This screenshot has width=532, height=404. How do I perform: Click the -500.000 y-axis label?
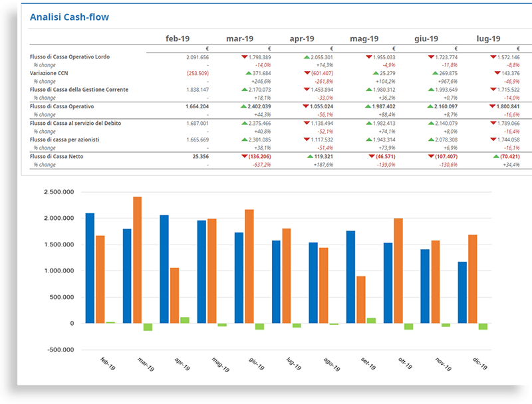(61, 350)
